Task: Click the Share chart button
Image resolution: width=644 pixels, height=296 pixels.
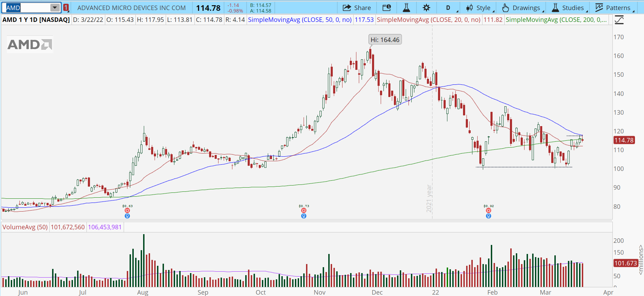Action: (x=357, y=8)
